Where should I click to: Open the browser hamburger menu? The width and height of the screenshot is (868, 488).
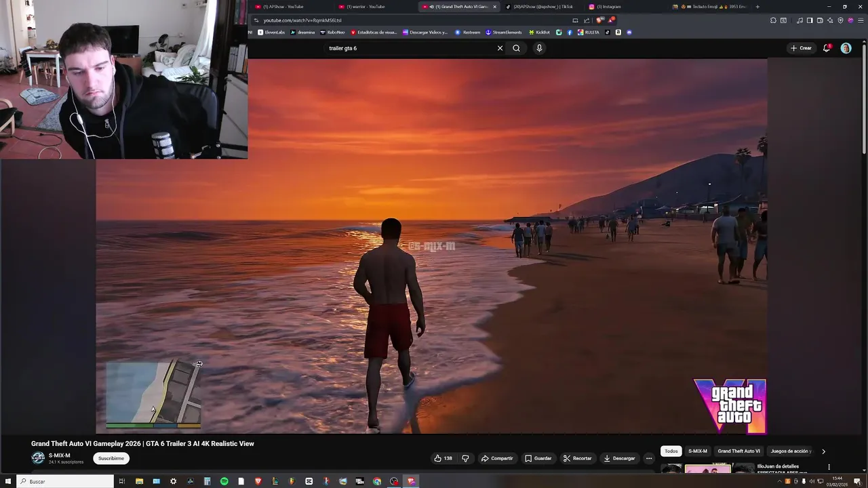point(861,20)
